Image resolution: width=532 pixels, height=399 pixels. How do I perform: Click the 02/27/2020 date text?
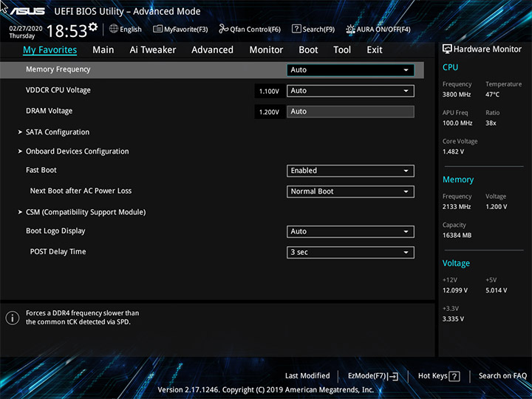(26, 29)
